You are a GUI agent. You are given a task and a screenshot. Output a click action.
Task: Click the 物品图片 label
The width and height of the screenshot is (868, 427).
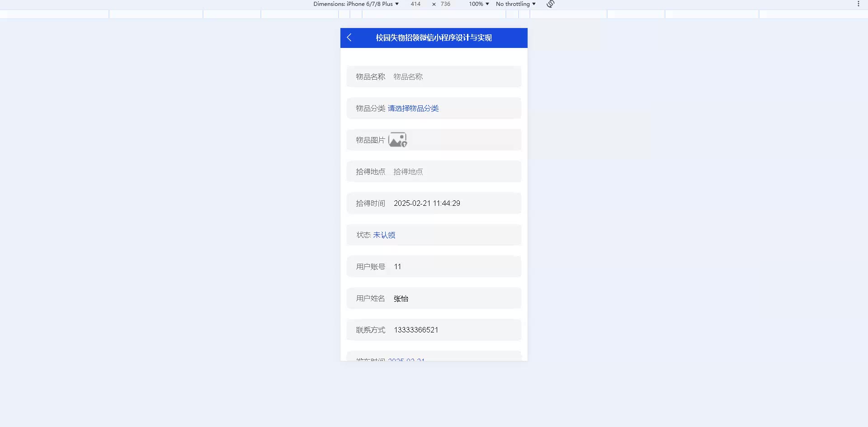point(370,140)
